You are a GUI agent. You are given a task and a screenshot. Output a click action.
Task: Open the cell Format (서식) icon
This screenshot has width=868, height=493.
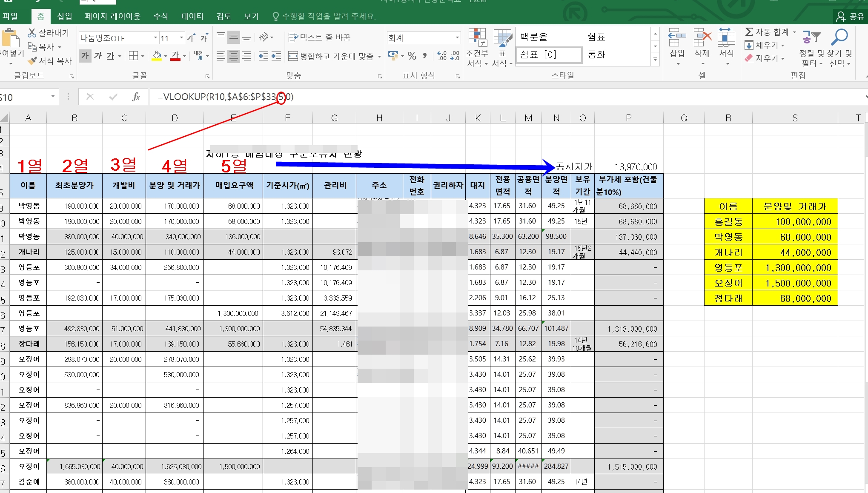(727, 47)
